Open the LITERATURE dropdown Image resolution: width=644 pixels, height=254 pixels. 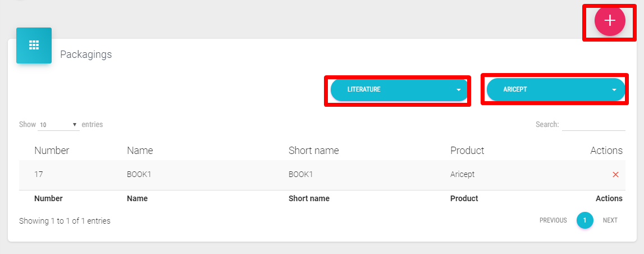(399, 90)
